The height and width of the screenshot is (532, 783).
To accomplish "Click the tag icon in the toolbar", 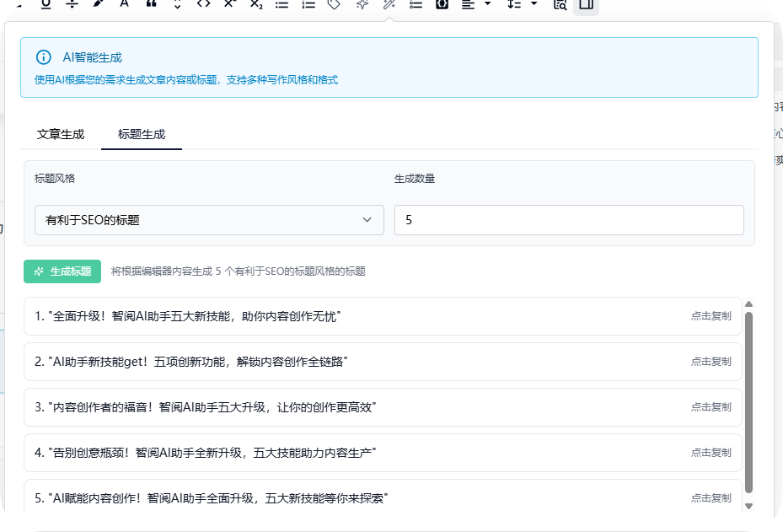I will pos(335,4).
